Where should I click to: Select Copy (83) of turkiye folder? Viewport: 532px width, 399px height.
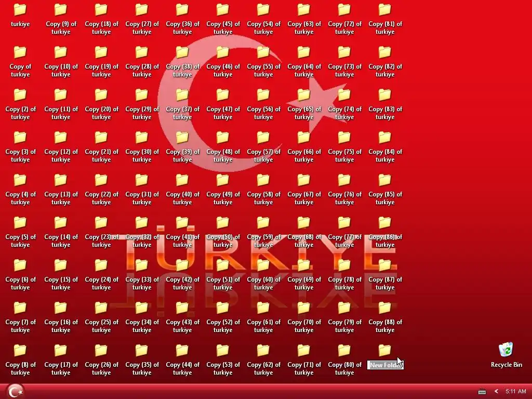click(x=385, y=95)
